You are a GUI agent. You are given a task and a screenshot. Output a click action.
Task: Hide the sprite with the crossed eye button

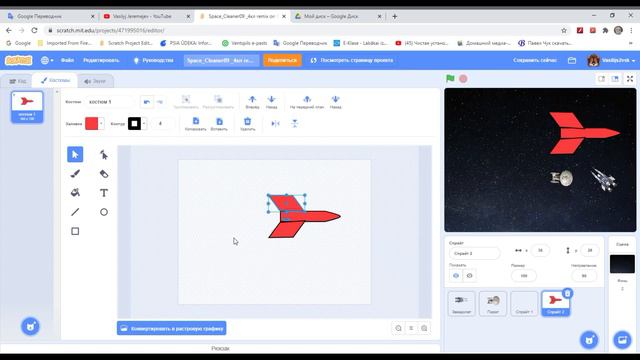click(469, 276)
